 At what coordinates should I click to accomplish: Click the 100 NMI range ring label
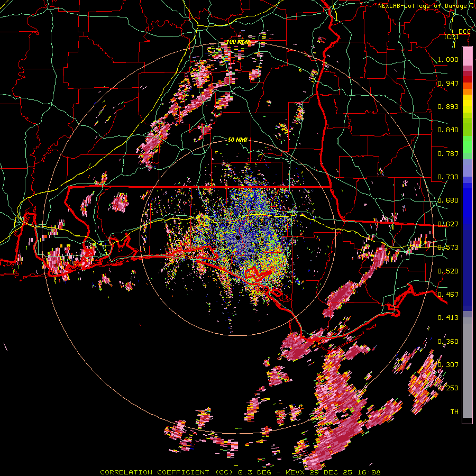tap(237, 42)
